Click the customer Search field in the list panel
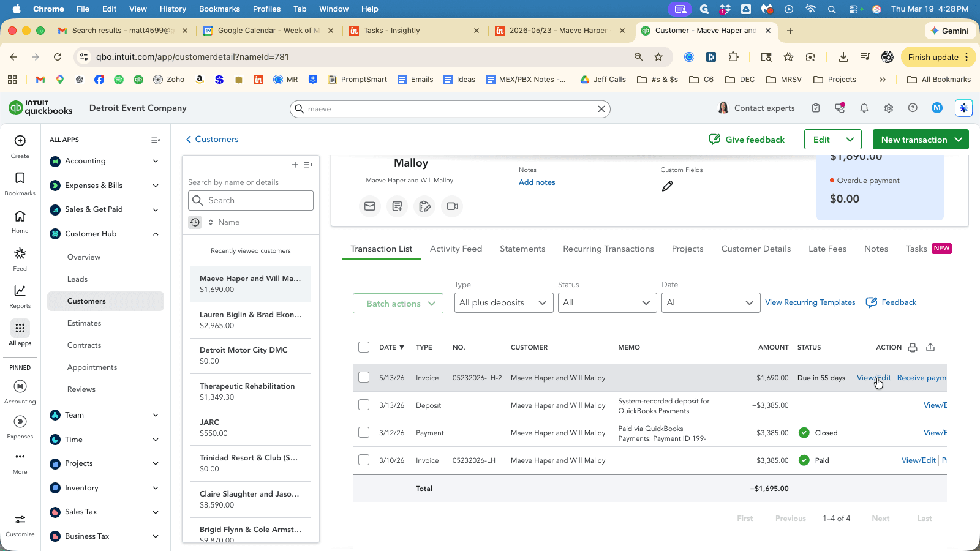The height and width of the screenshot is (551, 980). 251,200
